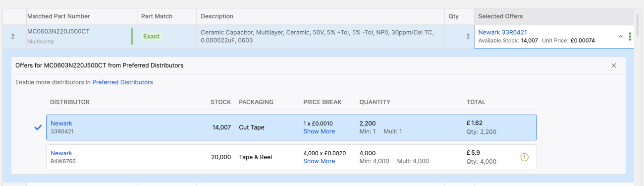This screenshot has height=186, width=644.
Task: Click the Exact match badge
Action: 152,36
